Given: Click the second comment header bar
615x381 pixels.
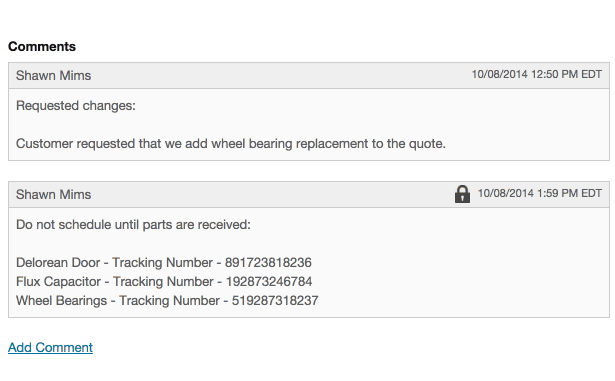Looking at the screenshot, I should click(x=309, y=194).
